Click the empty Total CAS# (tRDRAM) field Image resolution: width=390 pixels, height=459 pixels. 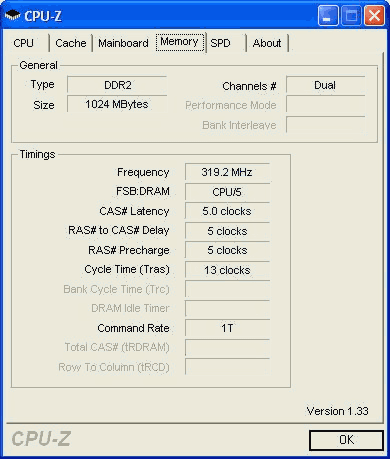227,348
